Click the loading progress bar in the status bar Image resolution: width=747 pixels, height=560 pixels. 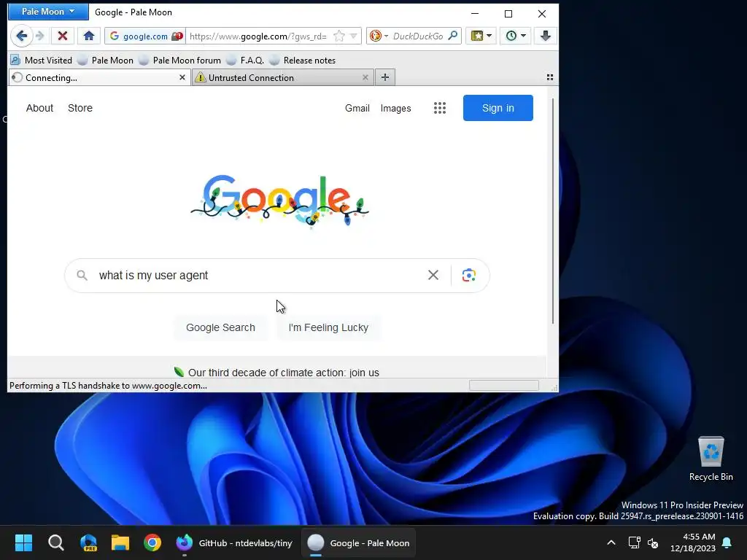[504, 385]
